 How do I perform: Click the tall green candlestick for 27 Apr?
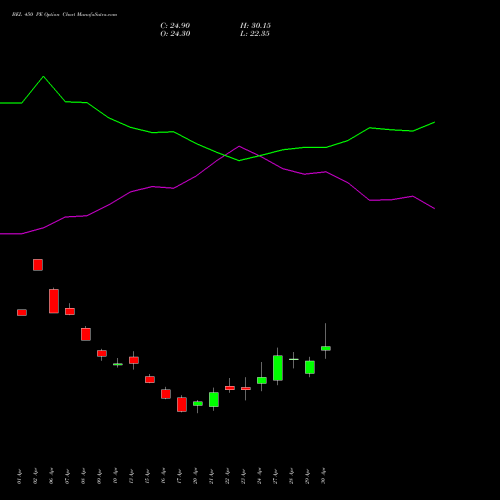coord(278,368)
